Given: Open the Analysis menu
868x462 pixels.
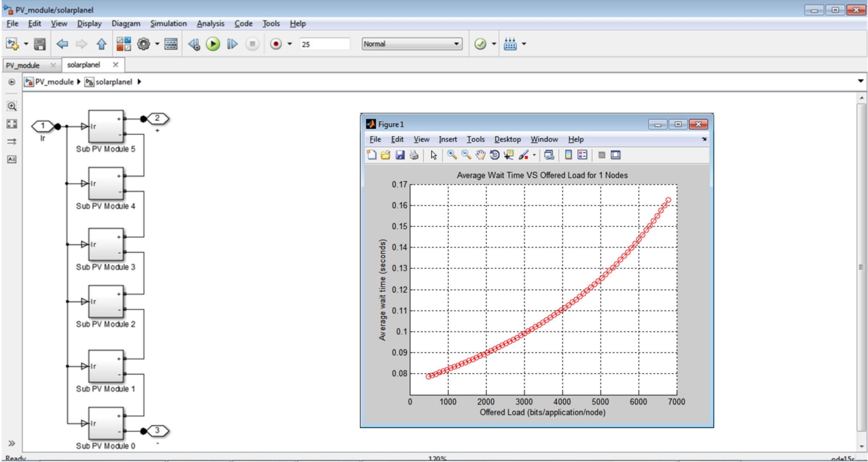Looking at the screenshot, I should coord(211,24).
